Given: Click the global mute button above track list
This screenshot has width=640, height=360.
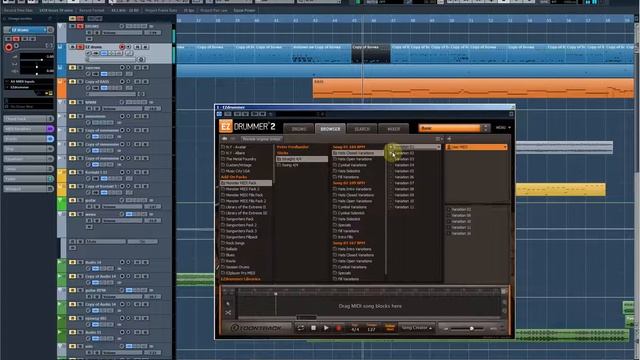Looking at the screenshot, I should 72,18.
